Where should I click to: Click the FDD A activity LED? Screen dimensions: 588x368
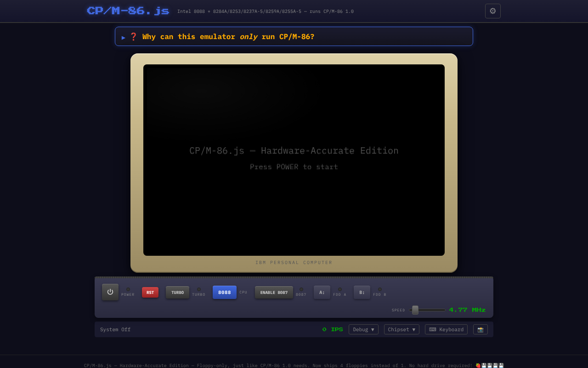pyautogui.click(x=340, y=289)
